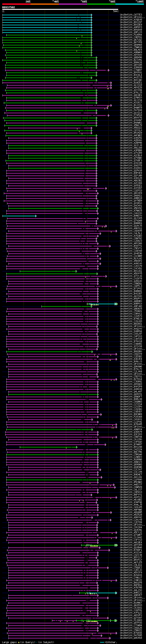This screenshot has height=644, width=146.
Task: Select hit label UniRef100_C5WRX8
Action: [x=131, y=48]
